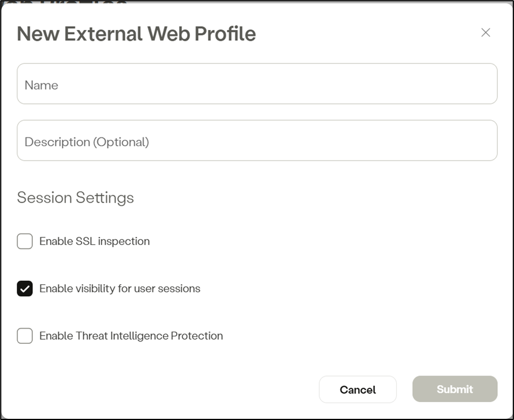Image resolution: width=514 pixels, height=420 pixels.
Task: Submit the new web profile
Action: [455, 389]
